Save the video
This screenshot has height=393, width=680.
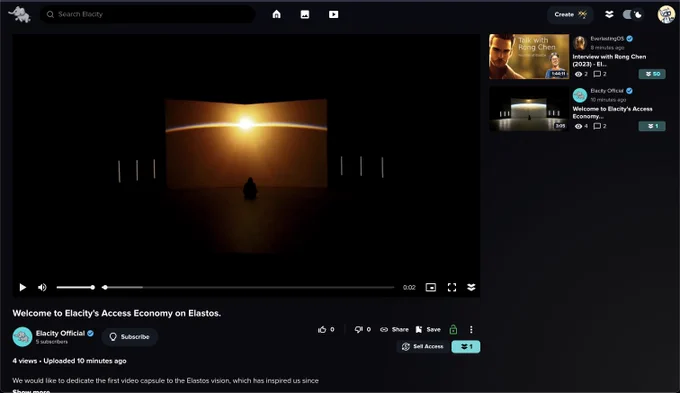428,330
